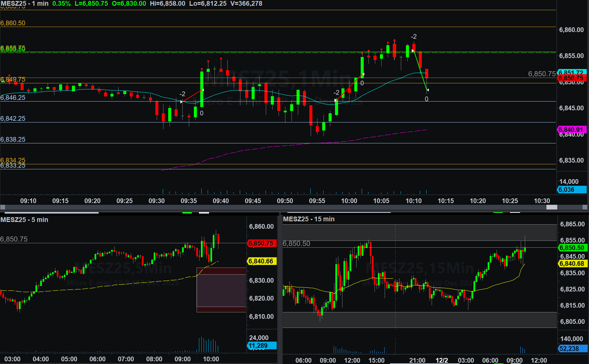This screenshot has height=364, width=589.
Task: Select the magenta 6,840.91 price tag
Action: pyautogui.click(x=571, y=130)
